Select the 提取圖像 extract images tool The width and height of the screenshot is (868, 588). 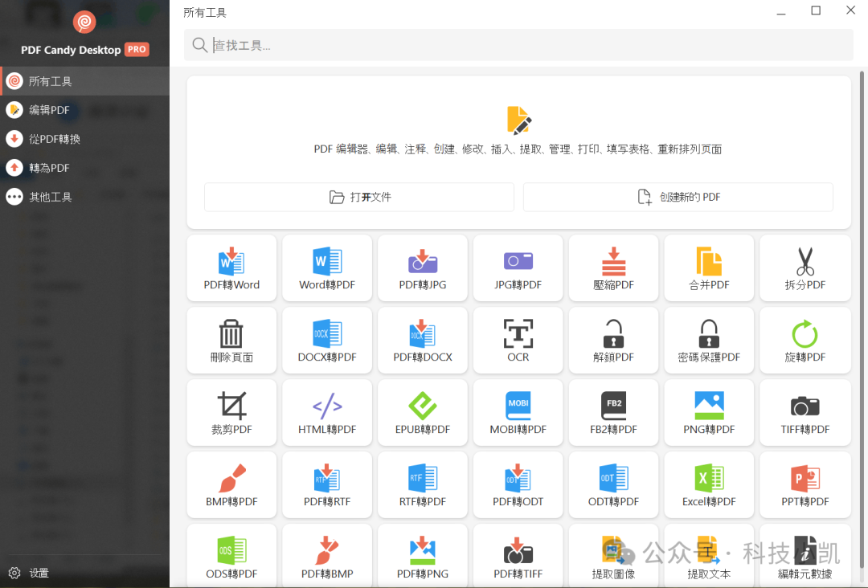coord(613,557)
